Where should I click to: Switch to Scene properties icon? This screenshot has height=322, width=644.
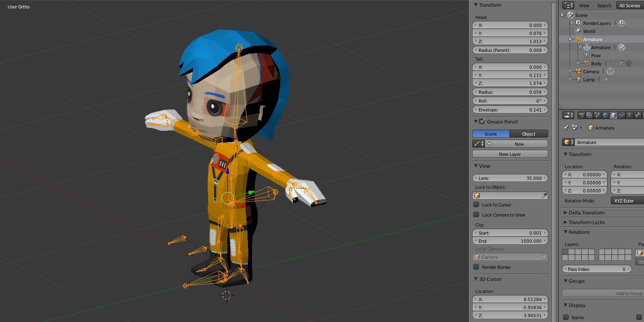pyautogui.click(x=597, y=115)
